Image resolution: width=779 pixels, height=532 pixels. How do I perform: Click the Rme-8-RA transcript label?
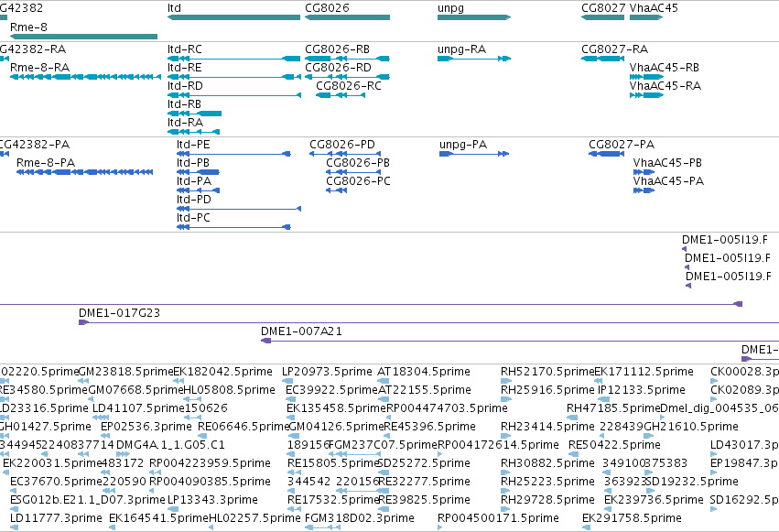pyautogui.click(x=39, y=68)
